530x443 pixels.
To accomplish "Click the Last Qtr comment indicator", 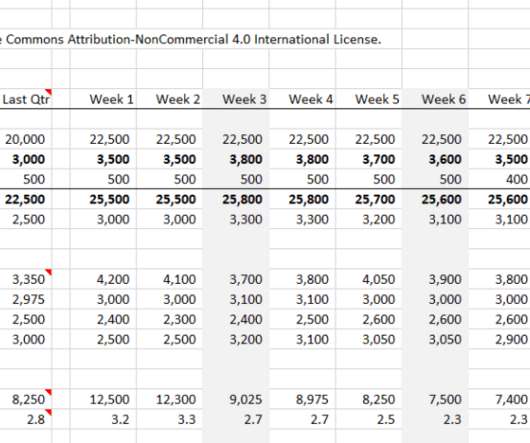I will 49,91.
